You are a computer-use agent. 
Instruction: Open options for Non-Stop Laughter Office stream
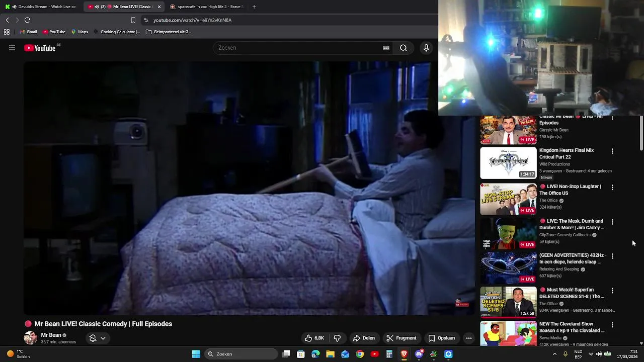pyautogui.click(x=612, y=188)
